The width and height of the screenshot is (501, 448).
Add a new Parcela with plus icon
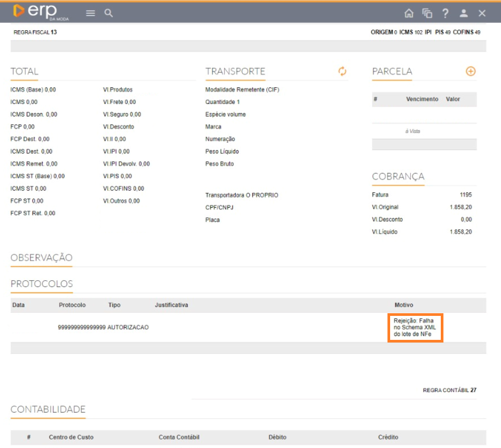471,71
